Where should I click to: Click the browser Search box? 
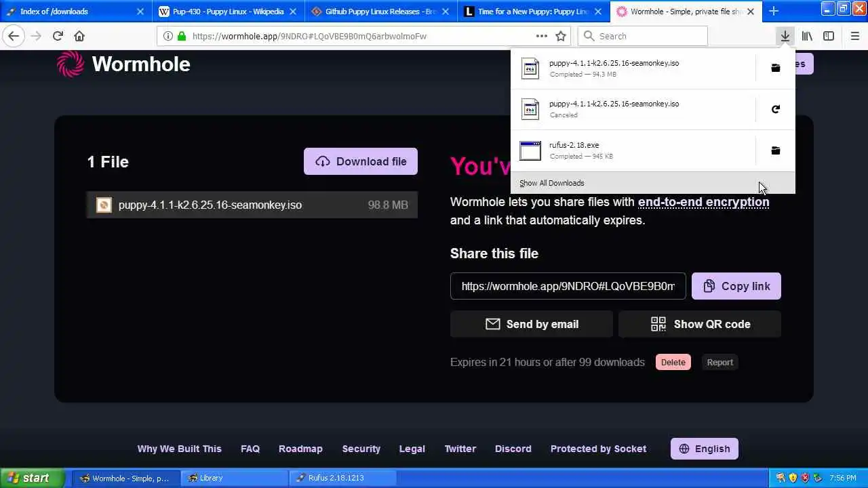[x=643, y=36]
